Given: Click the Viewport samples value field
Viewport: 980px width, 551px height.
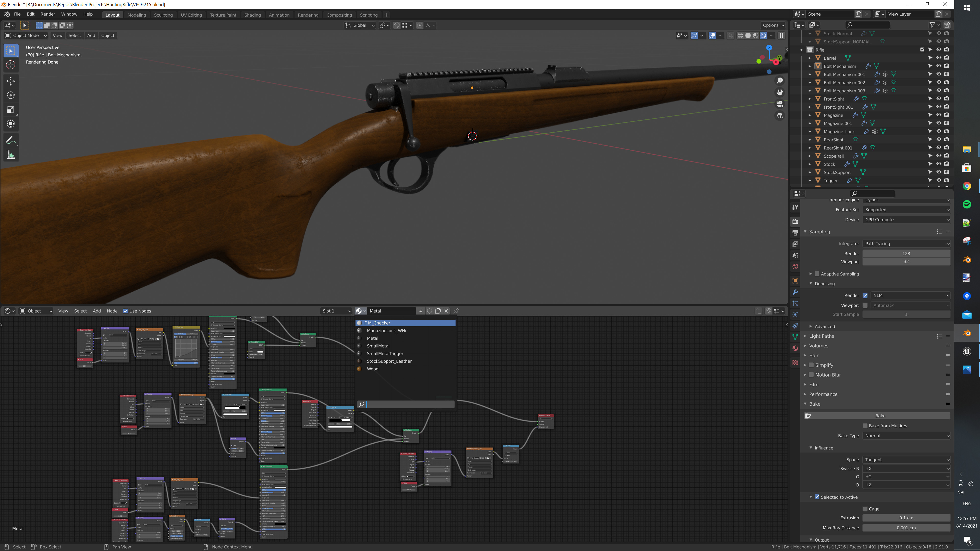Looking at the screenshot, I should coord(906,262).
